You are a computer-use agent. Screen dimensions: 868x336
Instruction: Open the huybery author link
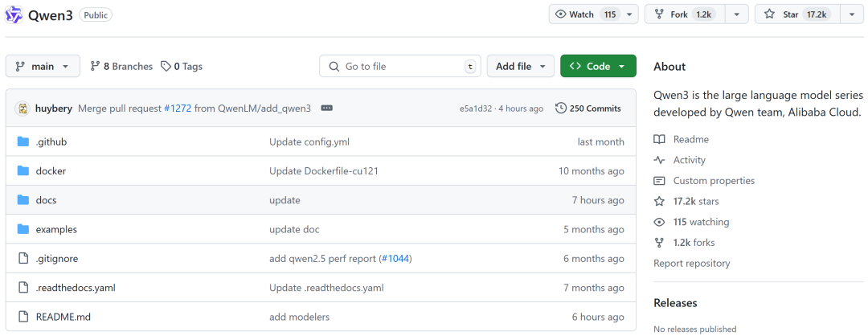coord(53,109)
